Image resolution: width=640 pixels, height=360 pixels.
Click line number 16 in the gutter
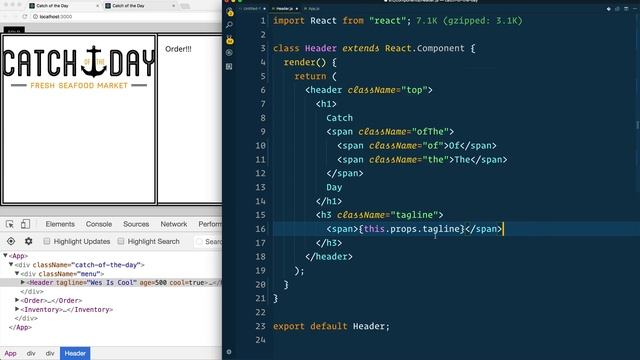[260, 229]
